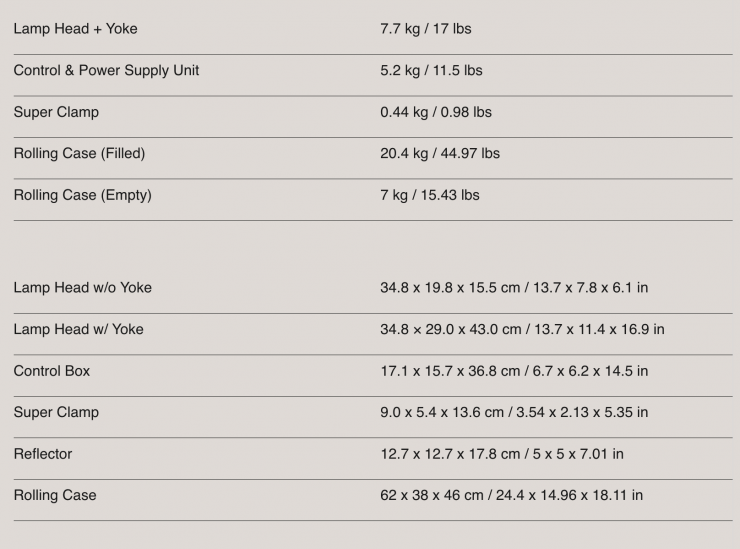Select the 7.7 kg / 17 lbs value
This screenshot has height=549, width=740.
click(x=425, y=29)
